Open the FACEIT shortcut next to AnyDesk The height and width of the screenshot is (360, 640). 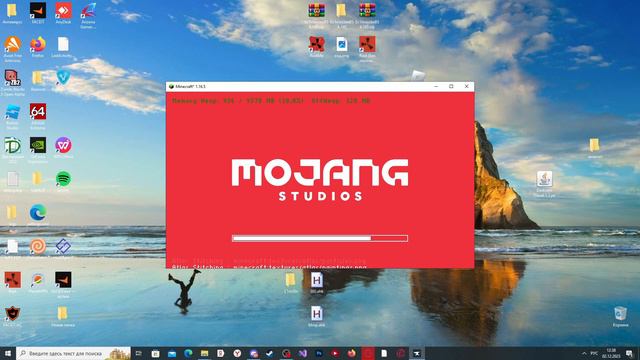pyautogui.click(x=38, y=12)
